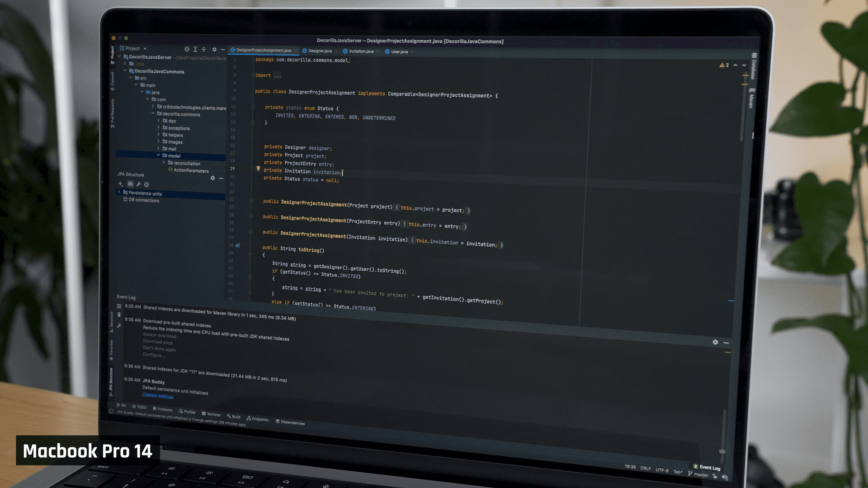Open the Build tool window tab
Viewport: 868px width, 488px height.
[234, 416]
